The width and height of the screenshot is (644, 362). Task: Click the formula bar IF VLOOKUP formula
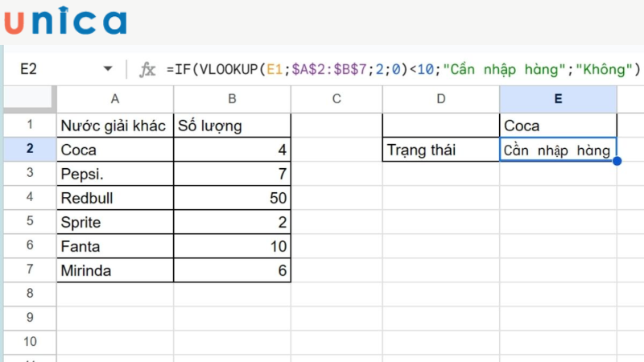point(403,69)
